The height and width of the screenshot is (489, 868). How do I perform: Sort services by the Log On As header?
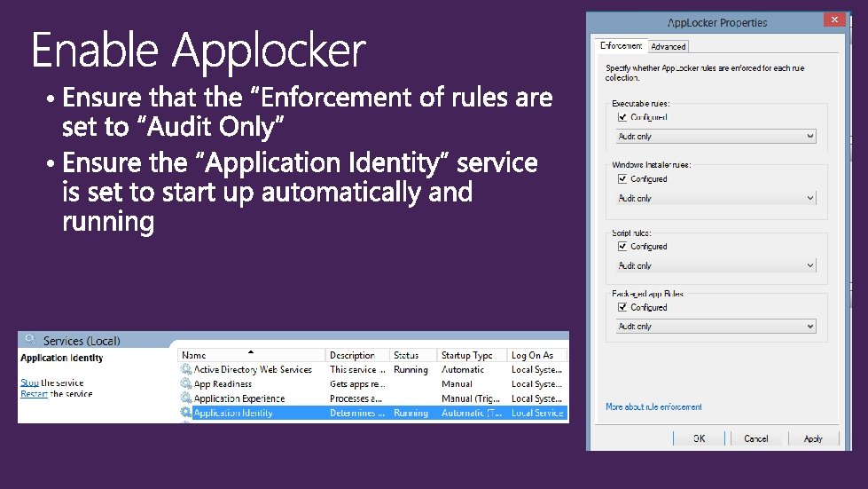[x=537, y=355]
